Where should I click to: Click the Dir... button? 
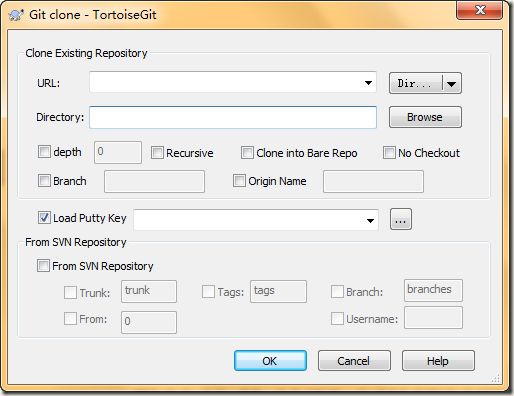coord(415,83)
